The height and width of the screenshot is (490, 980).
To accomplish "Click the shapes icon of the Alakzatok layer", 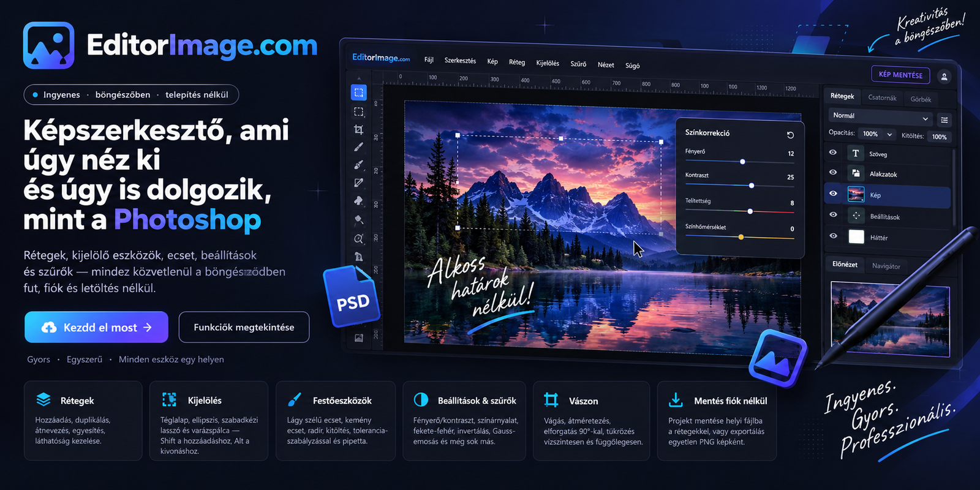I will click(x=856, y=173).
